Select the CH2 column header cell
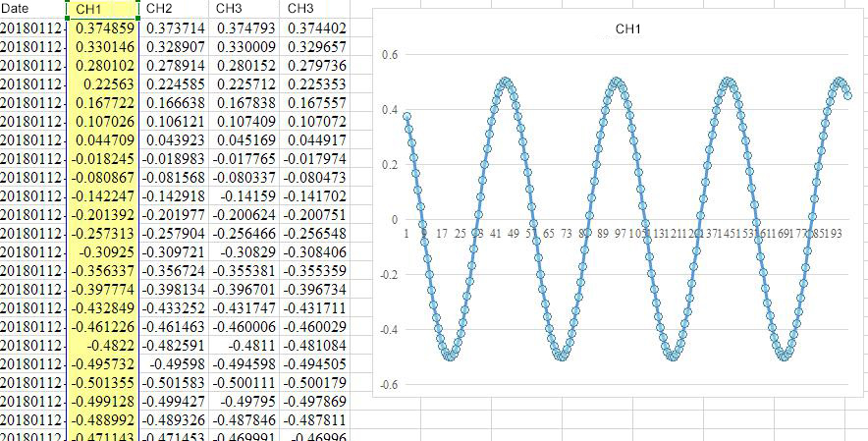The width and height of the screenshot is (868, 441). pyautogui.click(x=175, y=9)
